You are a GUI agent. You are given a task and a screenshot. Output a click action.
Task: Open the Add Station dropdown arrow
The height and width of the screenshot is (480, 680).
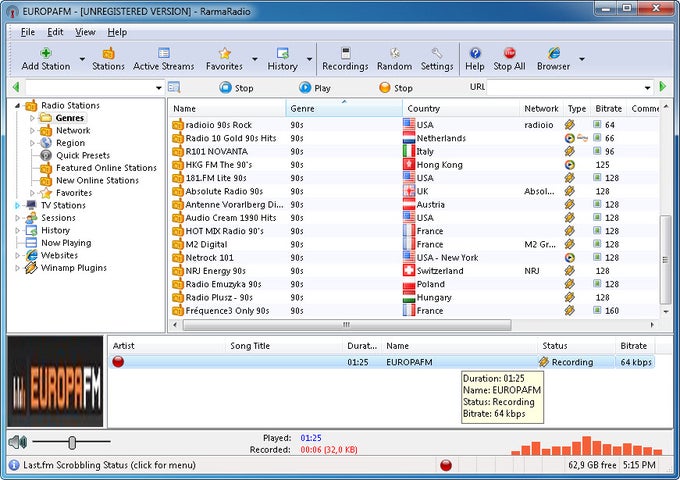coord(82,59)
